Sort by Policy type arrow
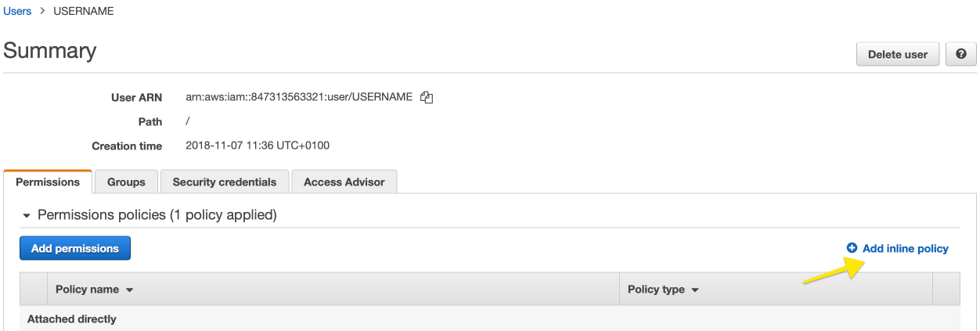This screenshot has width=980, height=331. [x=695, y=290]
